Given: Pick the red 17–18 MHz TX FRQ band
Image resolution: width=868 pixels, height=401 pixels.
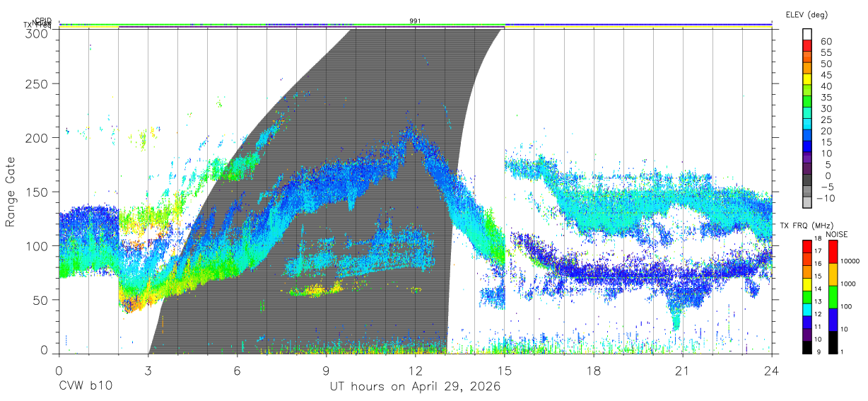Looking at the screenshot, I should pyautogui.click(x=807, y=245).
